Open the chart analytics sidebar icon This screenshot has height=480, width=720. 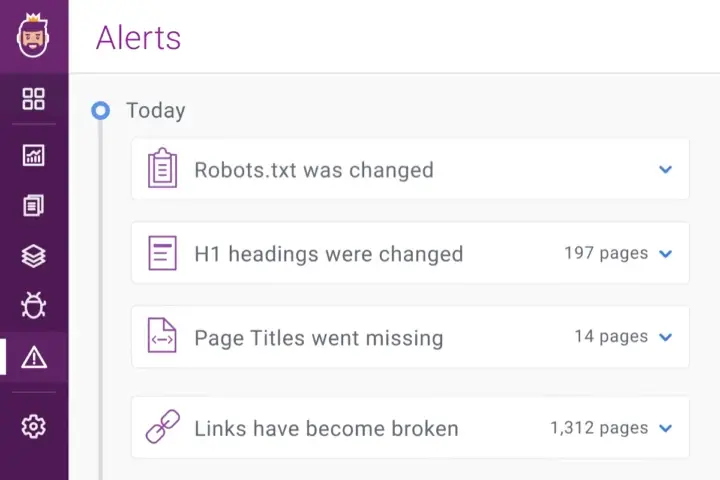point(34,155)
